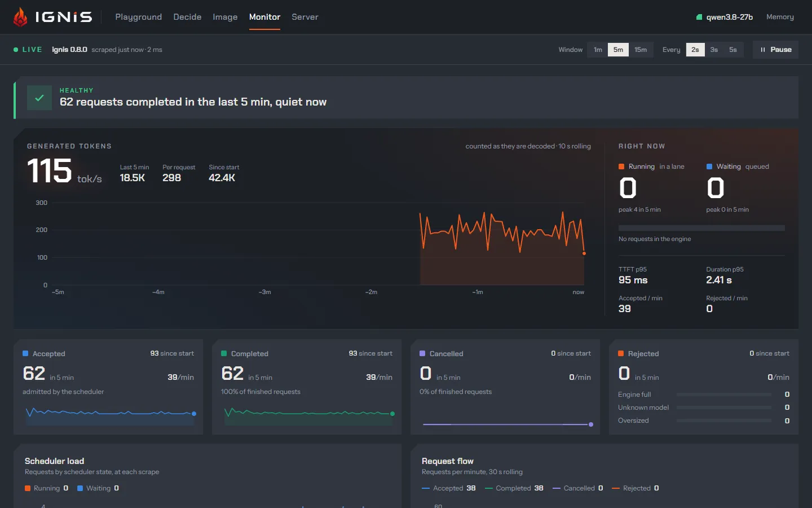Click the Duration p95 value 2.41 s
Image resolution: width=812 pixels, height=508 pixels.
click(719, 280)
